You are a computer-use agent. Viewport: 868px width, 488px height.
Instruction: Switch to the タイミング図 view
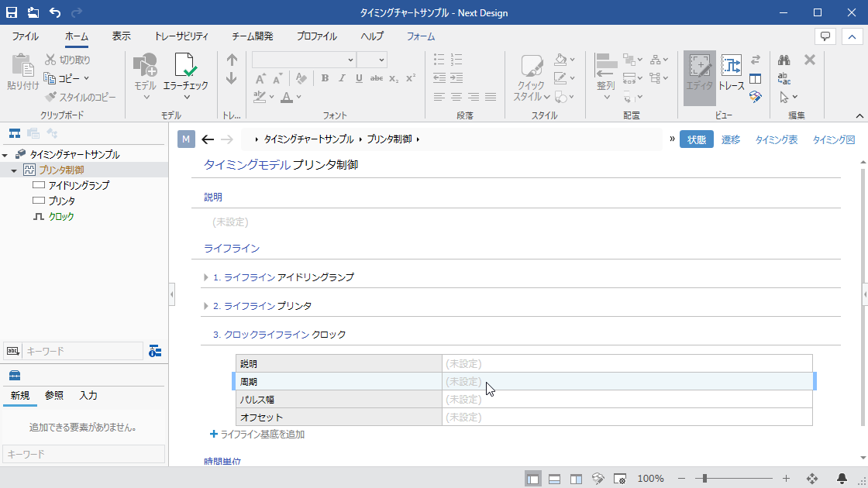click(834, 140)
